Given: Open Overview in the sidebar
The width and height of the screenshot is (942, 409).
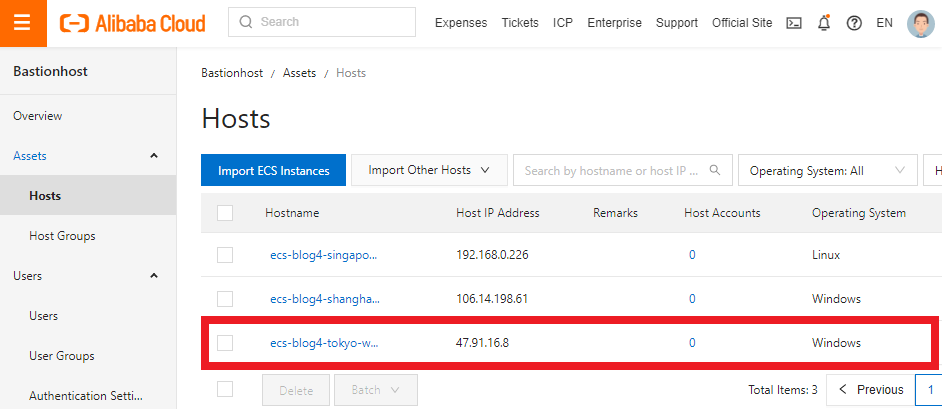Looking at the screenshot, I should [38, 116].
